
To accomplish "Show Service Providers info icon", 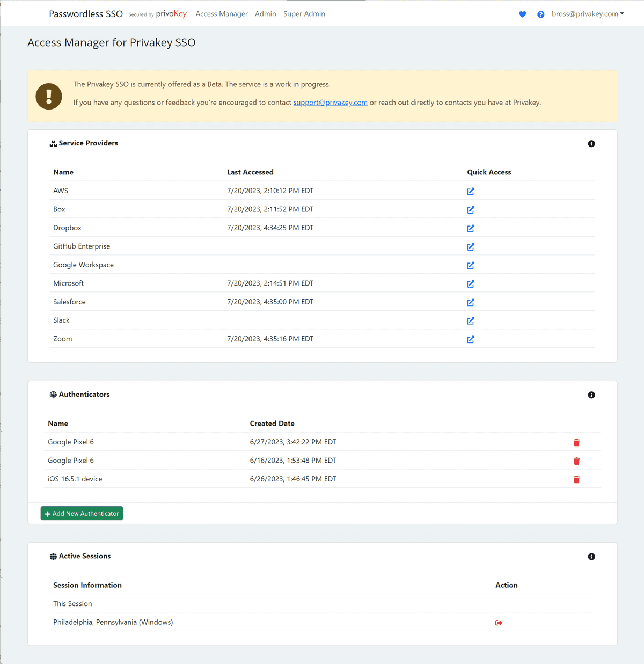I will point(591,144).
